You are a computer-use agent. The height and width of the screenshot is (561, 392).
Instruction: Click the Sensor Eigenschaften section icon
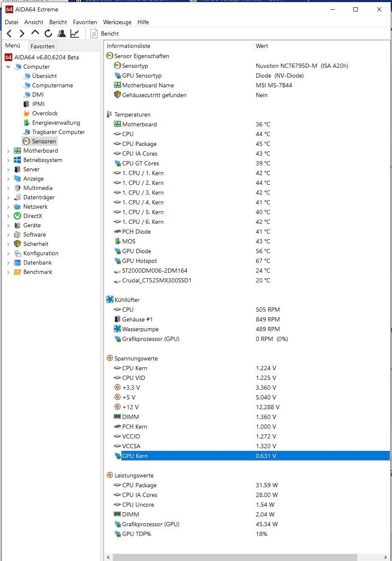(110, 56)
